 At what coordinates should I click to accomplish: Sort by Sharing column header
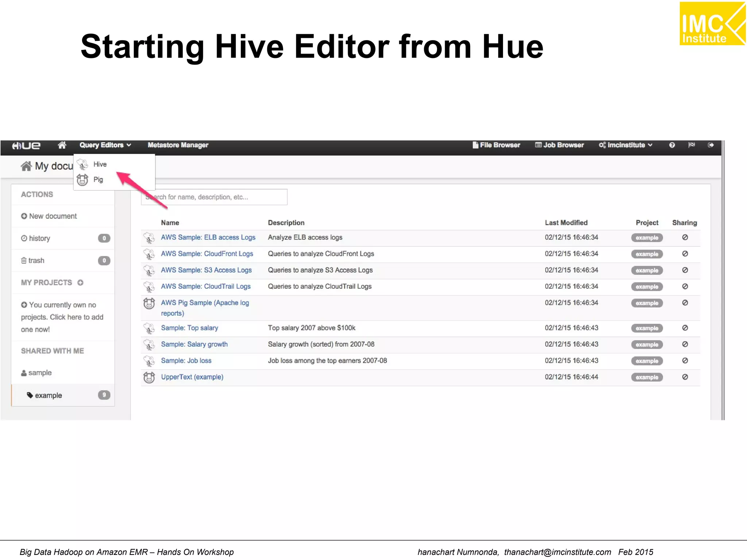[x=685, y=223]
